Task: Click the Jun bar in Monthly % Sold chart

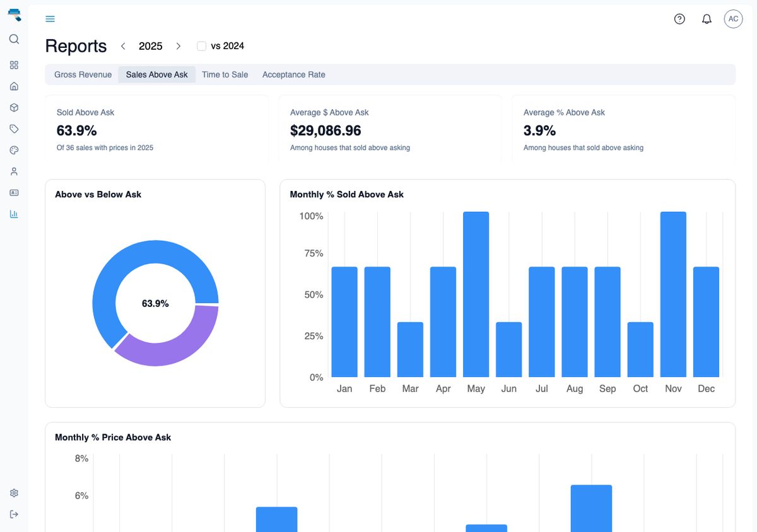Action: [509, 350]
